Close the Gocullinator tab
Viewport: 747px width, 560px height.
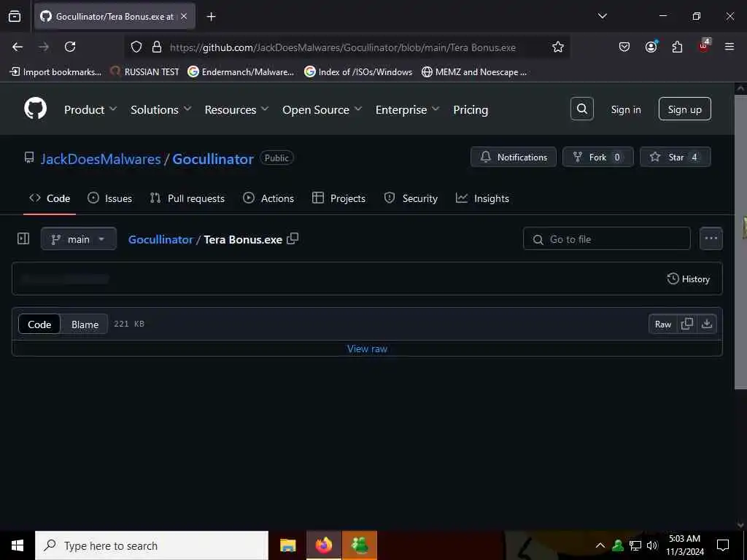coord(184,16)
